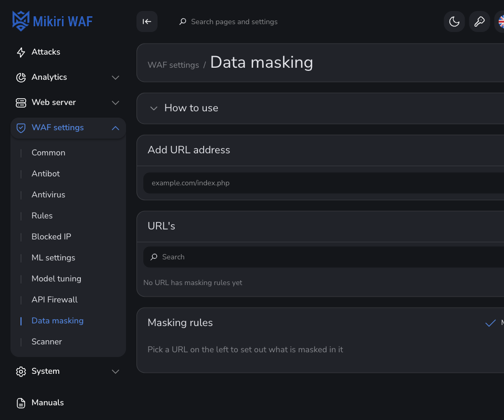Viewport: 504px width, 420px height.
Task: Click 'No URL has masking rules yet' text
Action: [x=193, y=283]
